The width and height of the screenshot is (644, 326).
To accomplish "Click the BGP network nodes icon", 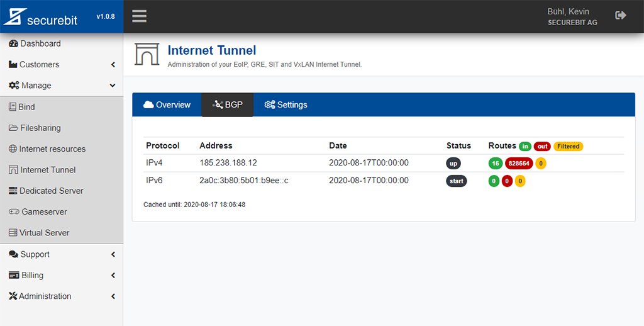I will click(218, 105).
